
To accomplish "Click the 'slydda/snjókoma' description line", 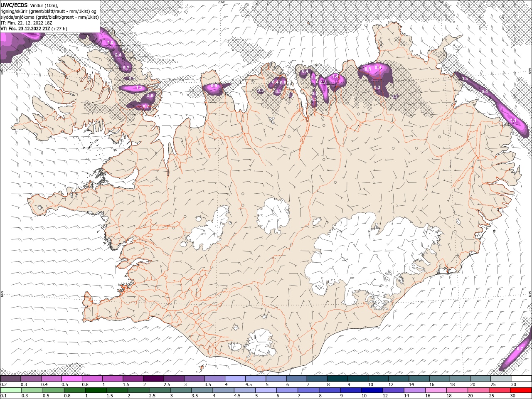I will coord(49,17).
